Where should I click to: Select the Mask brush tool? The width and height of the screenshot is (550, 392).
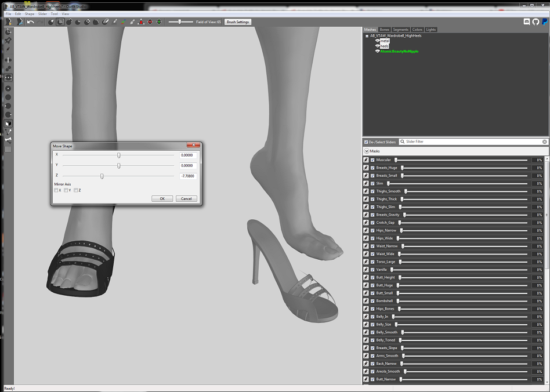[x=60, y=21]
